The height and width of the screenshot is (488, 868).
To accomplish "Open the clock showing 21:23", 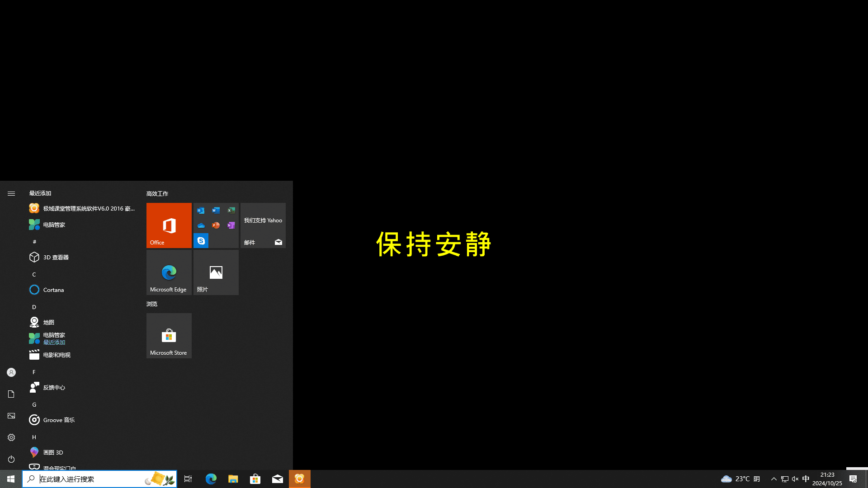I will point(827,479).
